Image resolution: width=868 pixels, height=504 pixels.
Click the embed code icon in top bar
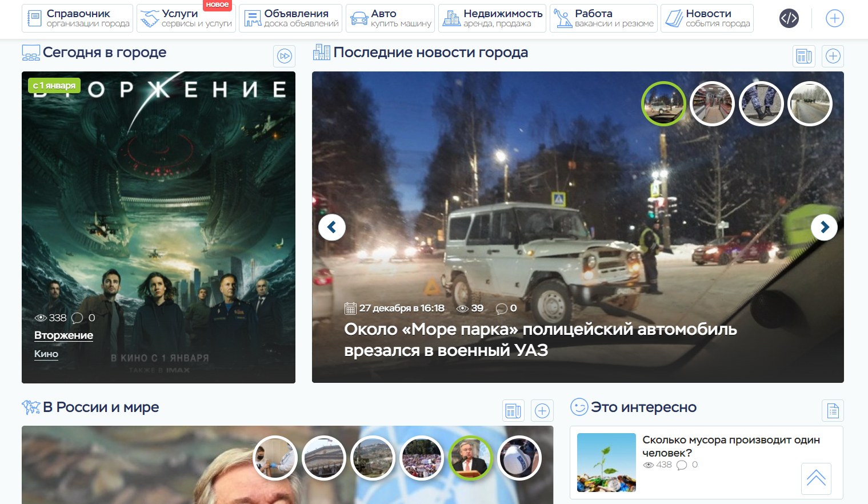[x=789, y=19]
